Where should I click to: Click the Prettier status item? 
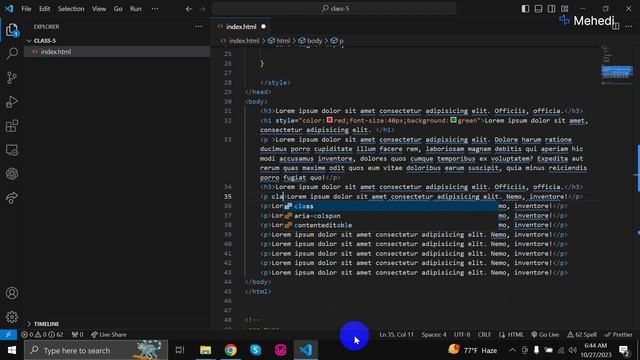(618, 335)
